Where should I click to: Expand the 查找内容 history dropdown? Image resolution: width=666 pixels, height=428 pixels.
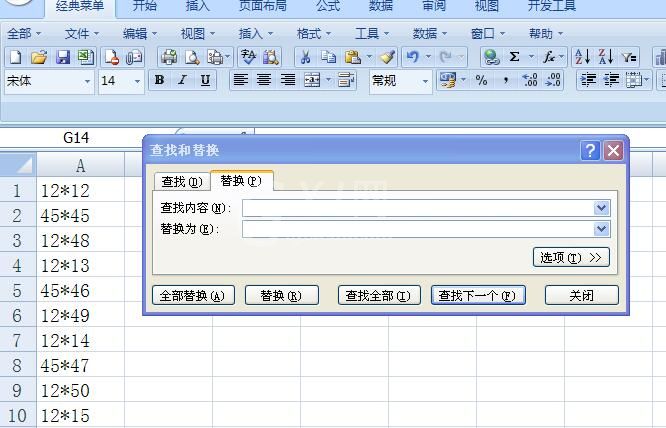pyautogui.click(x=601, y=208)
